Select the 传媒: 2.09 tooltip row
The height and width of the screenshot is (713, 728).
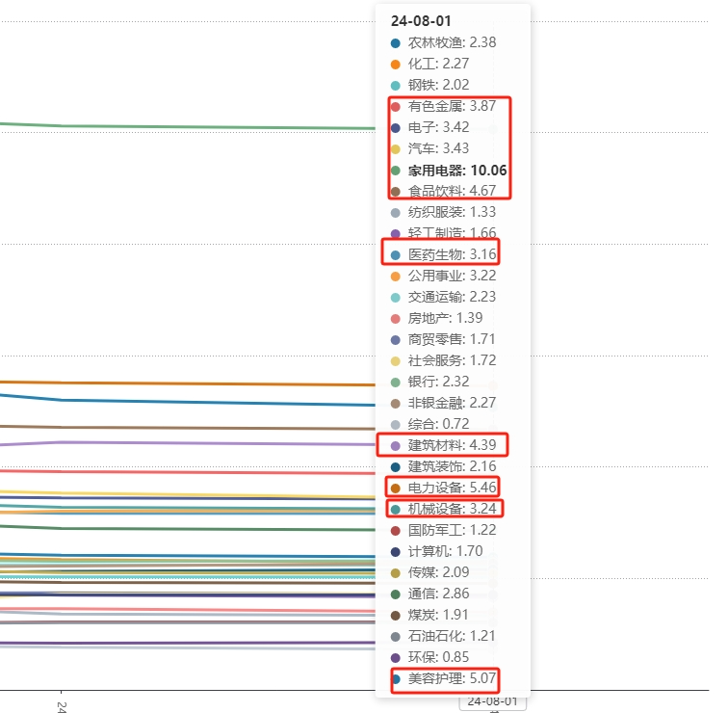click(429, 572)
